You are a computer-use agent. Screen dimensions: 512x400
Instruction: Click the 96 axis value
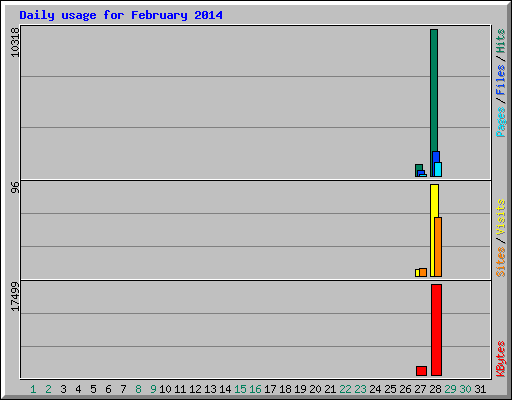[15, 188]
